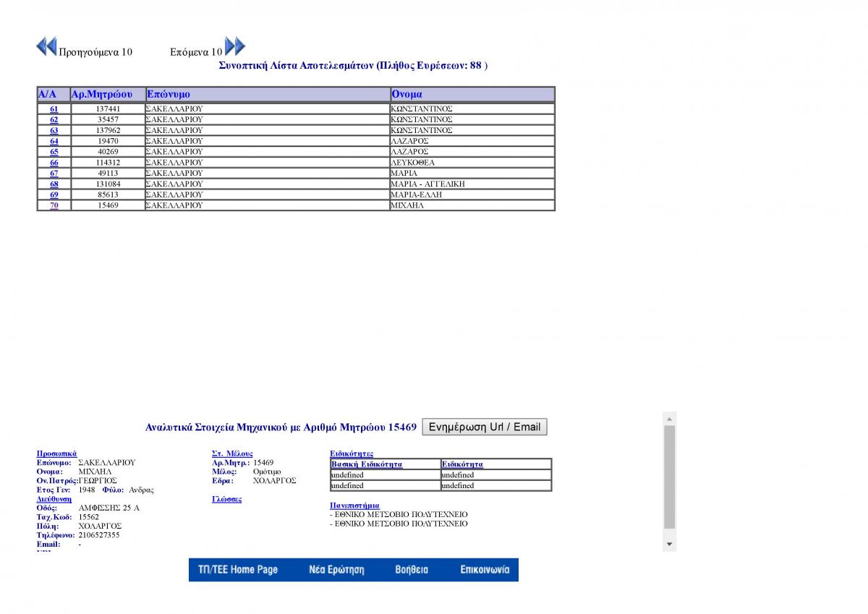Click the Αρ.Μητρώου column header
This screenshot has height=614, width=868.
(x=102, y=94)
